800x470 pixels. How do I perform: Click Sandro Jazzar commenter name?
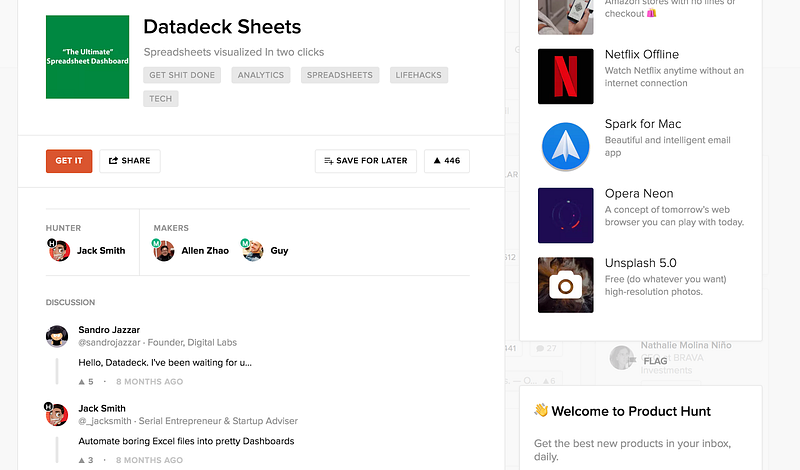click(109, 330)
